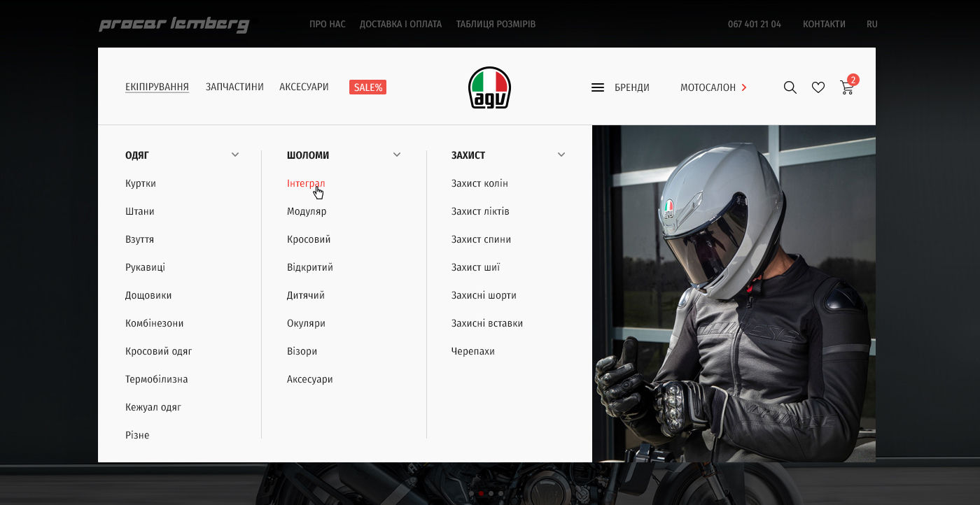
Task: Collapse the Захист category chevron
Action: (x=561, y=155)
